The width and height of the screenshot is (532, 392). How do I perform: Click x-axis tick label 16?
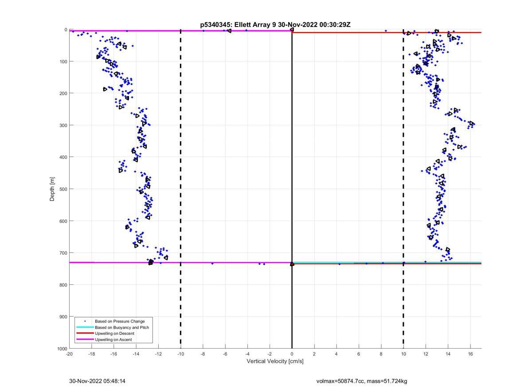[470, 353]
